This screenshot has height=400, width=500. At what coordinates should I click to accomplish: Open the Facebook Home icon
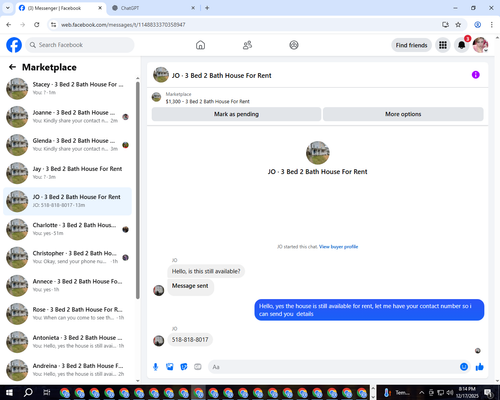(x=200, y=45)
